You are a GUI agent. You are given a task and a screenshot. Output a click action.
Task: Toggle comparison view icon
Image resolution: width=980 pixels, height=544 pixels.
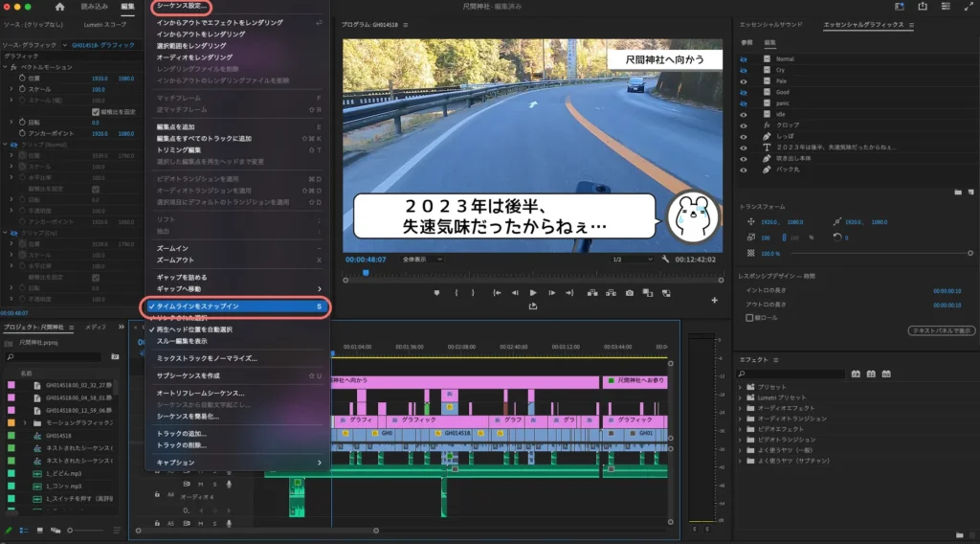(648, 293)
